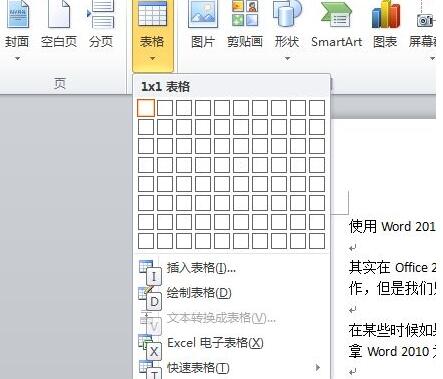Insert a chart using 图表 icon
Image resolution: width=443 pixels, height=379 pixels.
(386, 14)
